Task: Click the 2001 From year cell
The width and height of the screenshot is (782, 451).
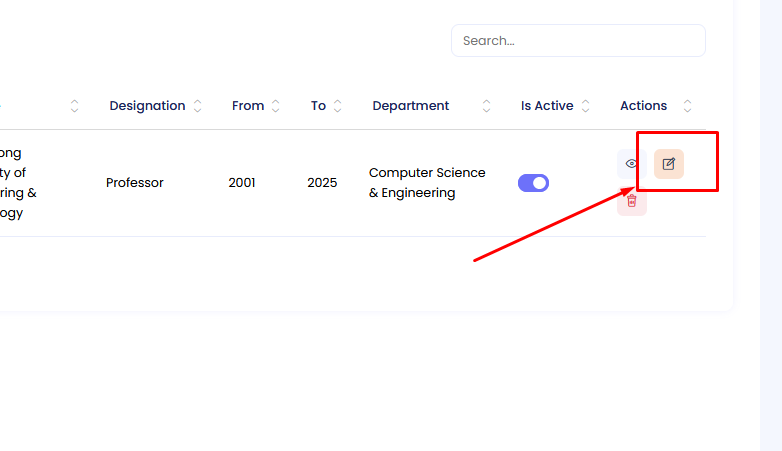Action: tap(242, 183)
